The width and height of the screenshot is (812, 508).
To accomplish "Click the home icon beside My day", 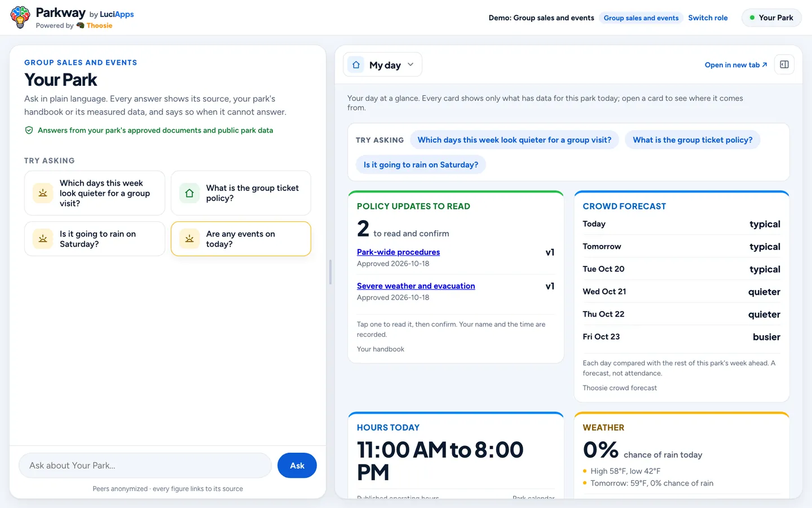I will tap(356, 65).
